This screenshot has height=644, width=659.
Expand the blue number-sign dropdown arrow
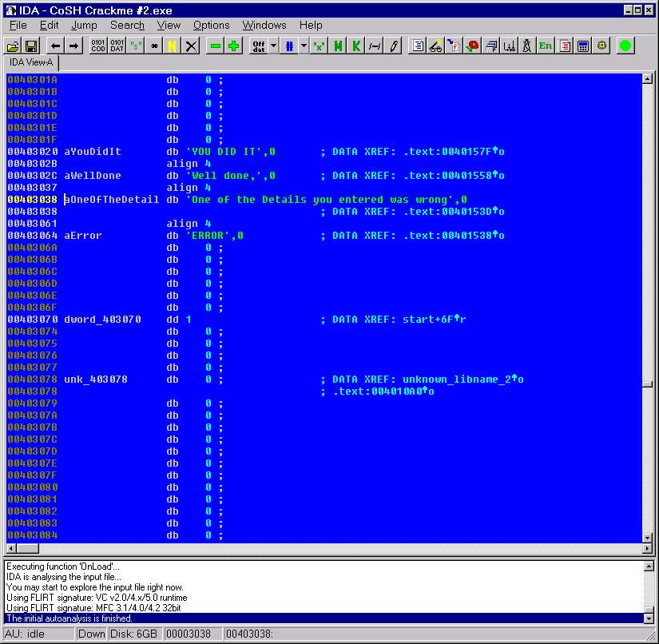tap(304, 46)
